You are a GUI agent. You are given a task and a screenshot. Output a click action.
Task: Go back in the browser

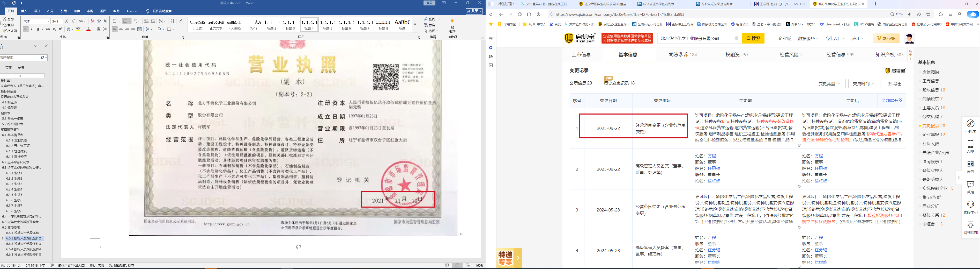(501, 15)
